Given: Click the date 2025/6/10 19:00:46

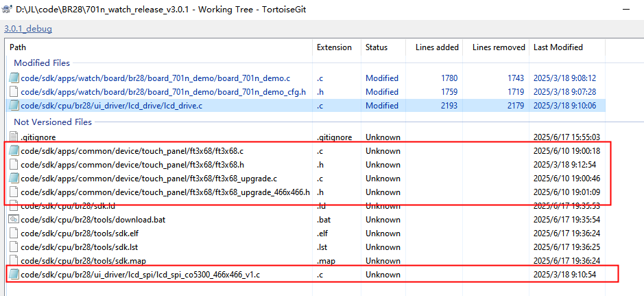Looking at the screenshot, I should coord(567,179).
